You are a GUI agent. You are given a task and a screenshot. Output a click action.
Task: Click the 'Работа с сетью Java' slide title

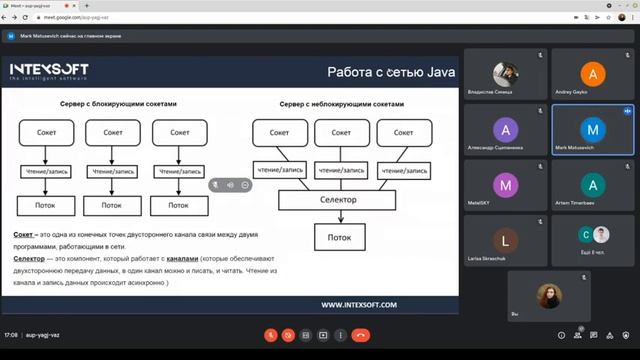pyautogui.click(x=391, y=72)
